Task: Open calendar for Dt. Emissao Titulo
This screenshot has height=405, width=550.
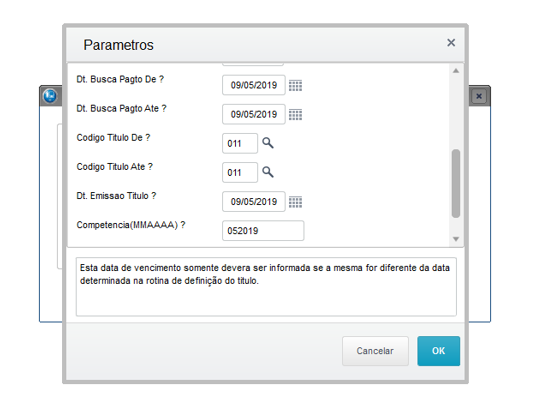Action: pos(295,202)
